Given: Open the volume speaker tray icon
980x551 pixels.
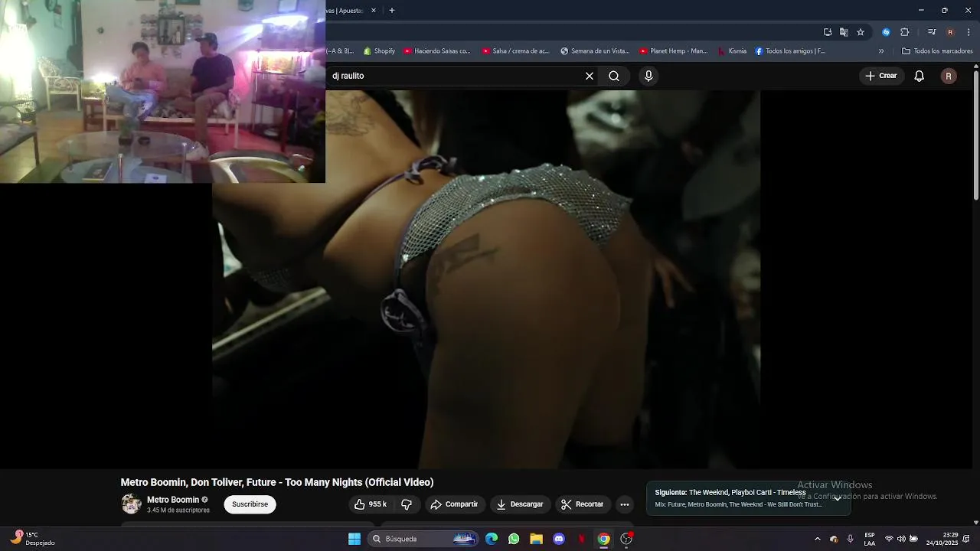Looking at the screenshot, I should pos(901,539).
